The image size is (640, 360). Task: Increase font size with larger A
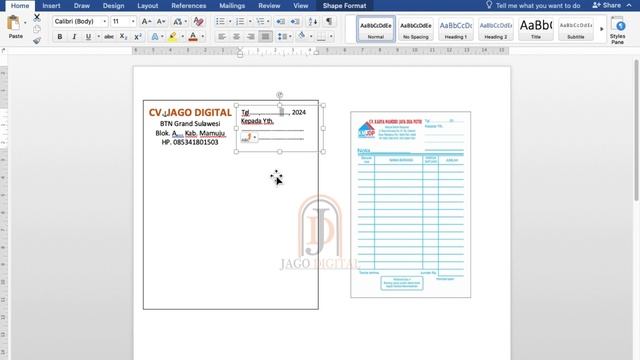click(x=146, y=22)
